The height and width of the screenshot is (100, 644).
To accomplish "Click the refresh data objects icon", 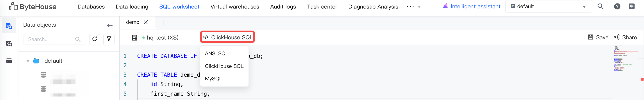I will [95, 39].
